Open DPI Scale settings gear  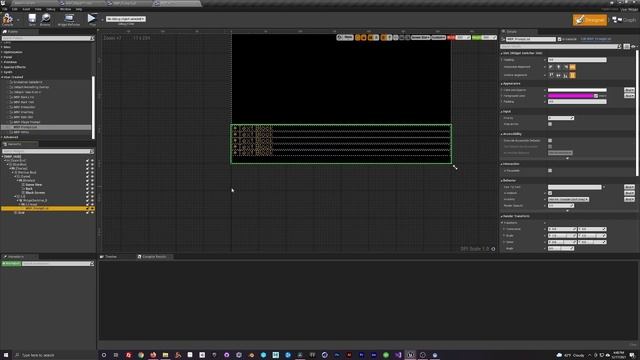[493, 249]
